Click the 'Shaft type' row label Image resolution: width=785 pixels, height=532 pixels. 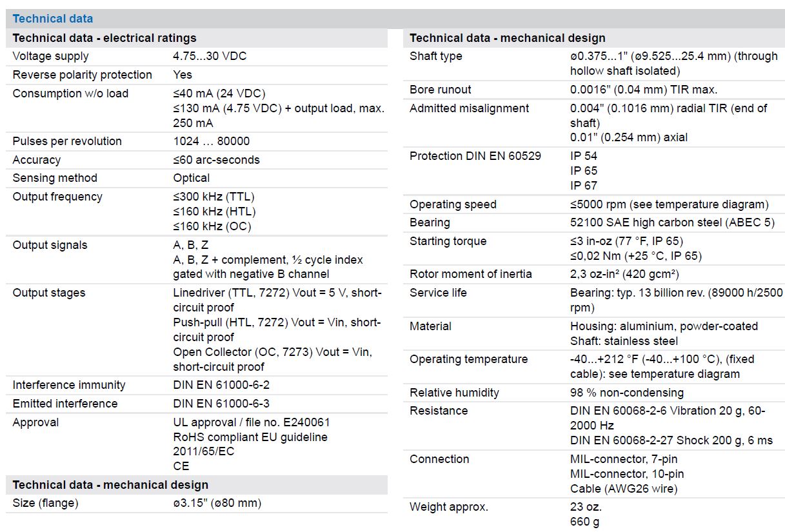[x=436, y=56]
